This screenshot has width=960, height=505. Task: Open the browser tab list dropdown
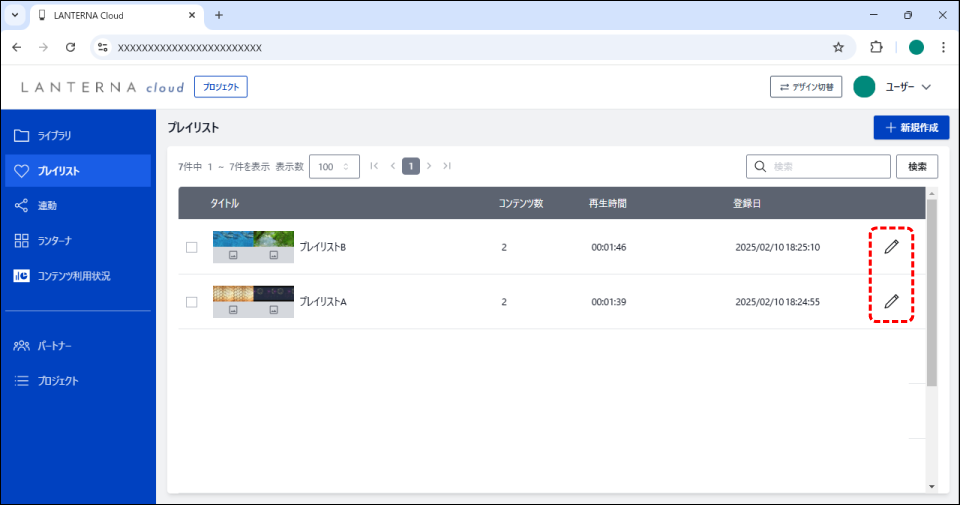point(15,15)
